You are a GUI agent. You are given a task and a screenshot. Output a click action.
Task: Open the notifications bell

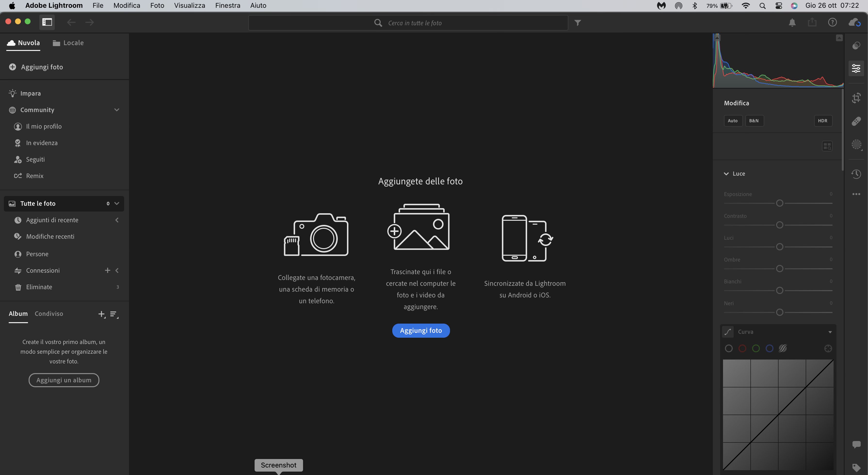point(792,23)
